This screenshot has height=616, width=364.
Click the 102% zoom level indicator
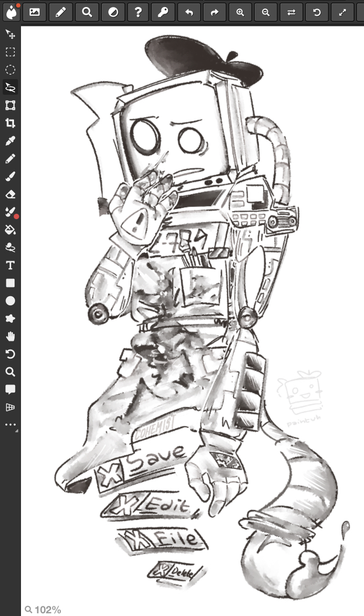click(x=43, y=610)
